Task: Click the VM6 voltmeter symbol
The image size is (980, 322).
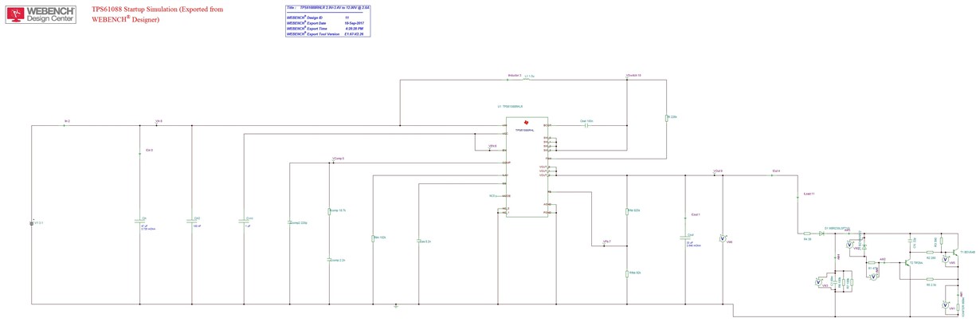Action: pos(723,238)
